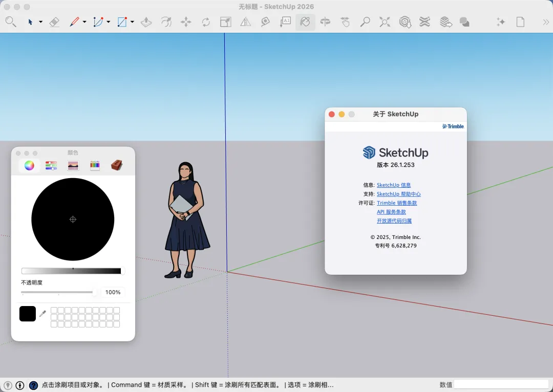Click the 数值 measurements input box
Image resolution: width=553 pixels, height=392 pixels.
501,384
